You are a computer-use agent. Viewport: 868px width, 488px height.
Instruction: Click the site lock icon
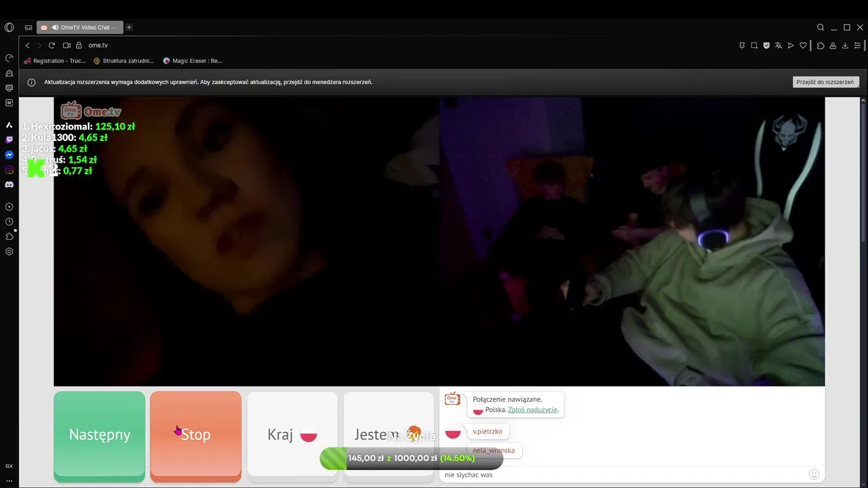click(x=79, y=45)
